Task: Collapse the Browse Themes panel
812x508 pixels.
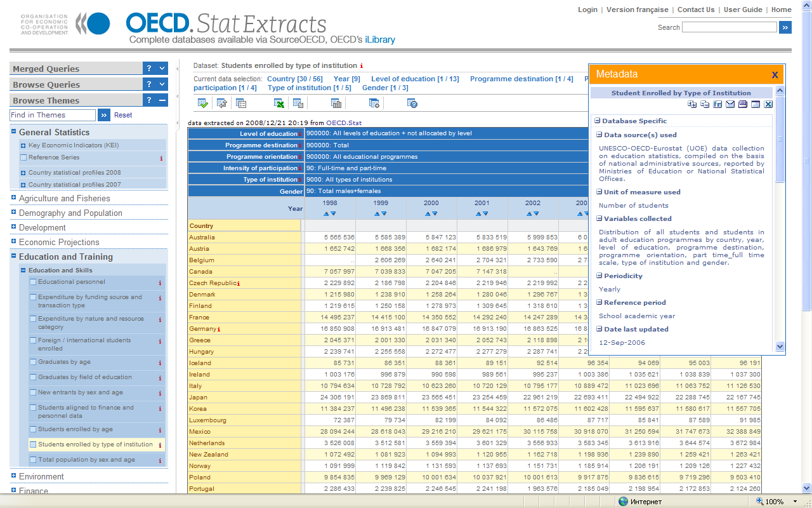Action: tap(162, 100)
